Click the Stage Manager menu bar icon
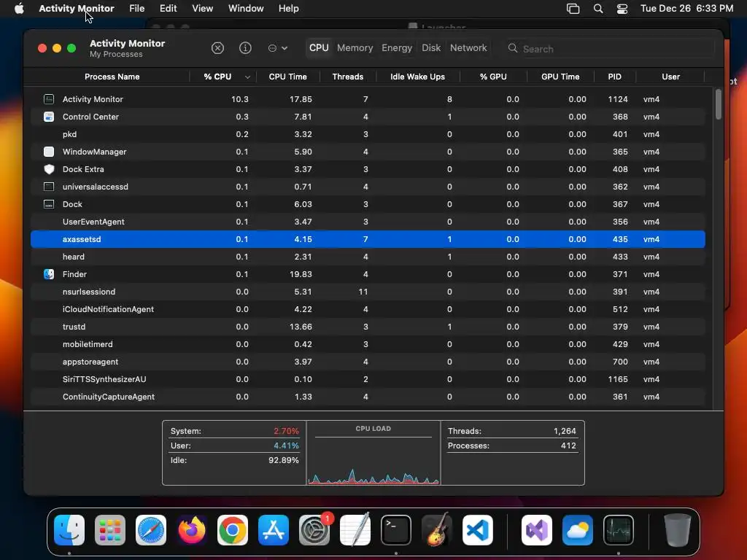747x560 pixels. (573, 9)
